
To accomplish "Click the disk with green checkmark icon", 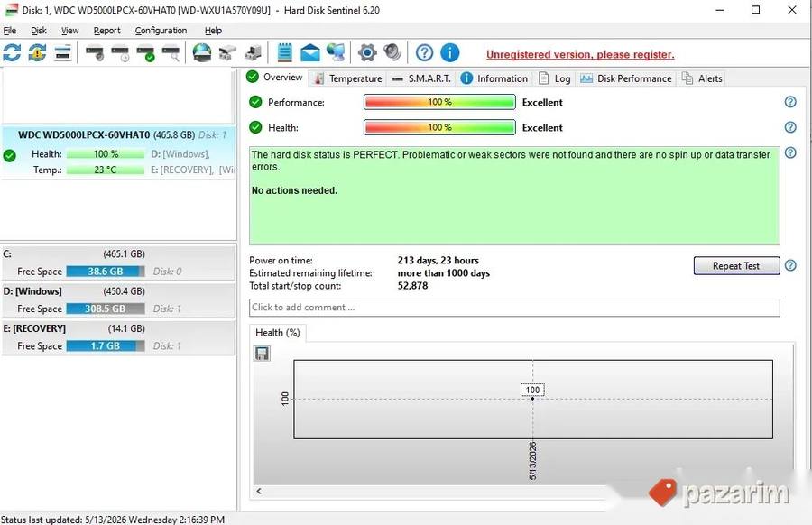I will [145, 53].
